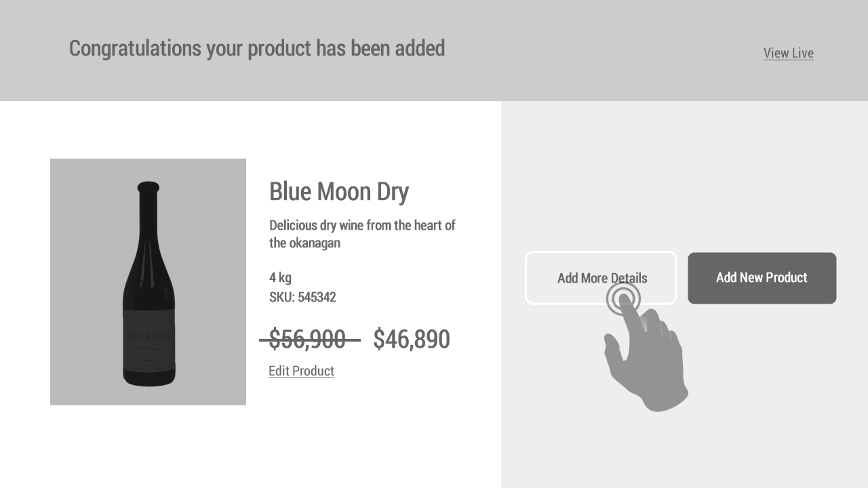Screen dimensions: 868x488
Task: Select the SKU: 545342 text
Action: click(x=302, y=297)
